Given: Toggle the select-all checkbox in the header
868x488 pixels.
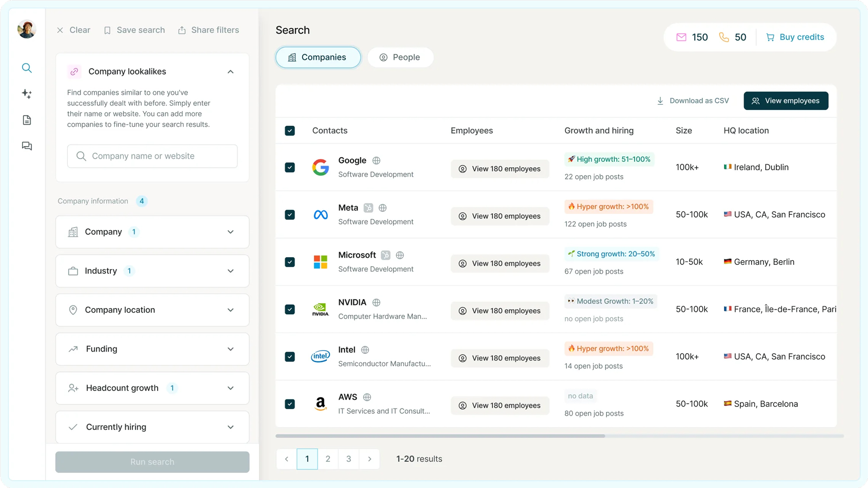Looking at the screenshot, I should click(290, 131).
